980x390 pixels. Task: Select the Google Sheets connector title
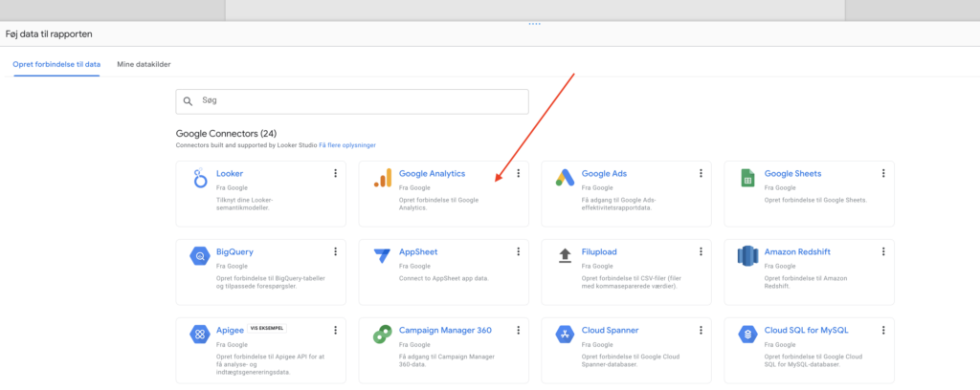792,173
